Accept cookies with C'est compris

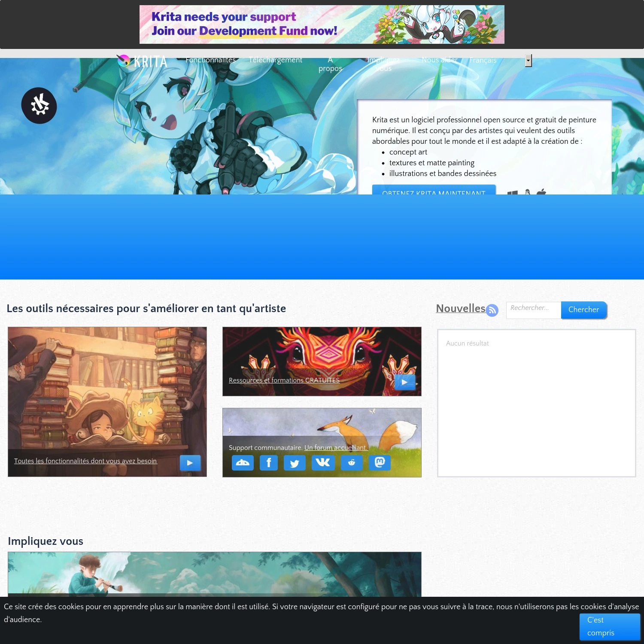click(610, 627)
